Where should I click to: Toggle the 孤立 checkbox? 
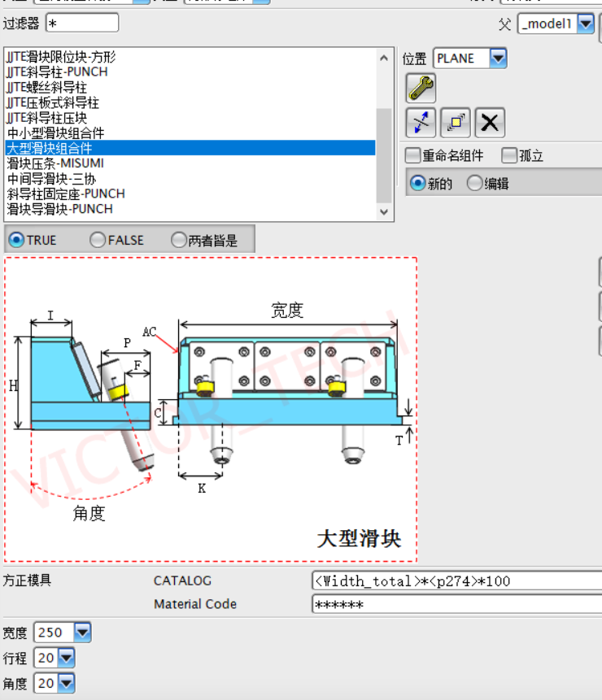point(508,155)
